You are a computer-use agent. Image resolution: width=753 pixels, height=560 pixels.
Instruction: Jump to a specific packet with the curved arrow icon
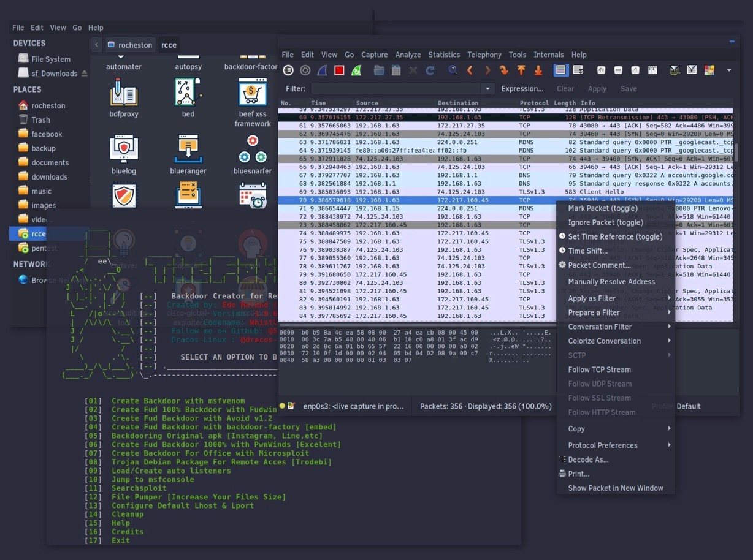click(x=504, y=70)
